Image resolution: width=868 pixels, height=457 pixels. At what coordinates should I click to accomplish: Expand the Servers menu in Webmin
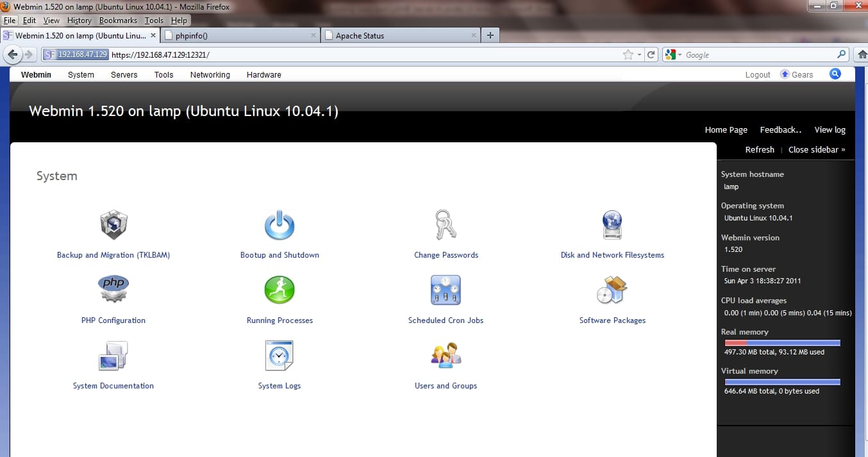pos(124,75)
